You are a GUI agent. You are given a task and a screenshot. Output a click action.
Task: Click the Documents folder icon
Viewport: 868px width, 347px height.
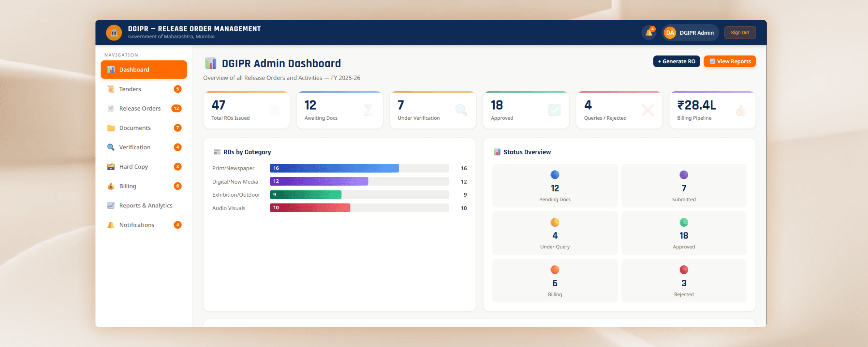pos(111,128)
